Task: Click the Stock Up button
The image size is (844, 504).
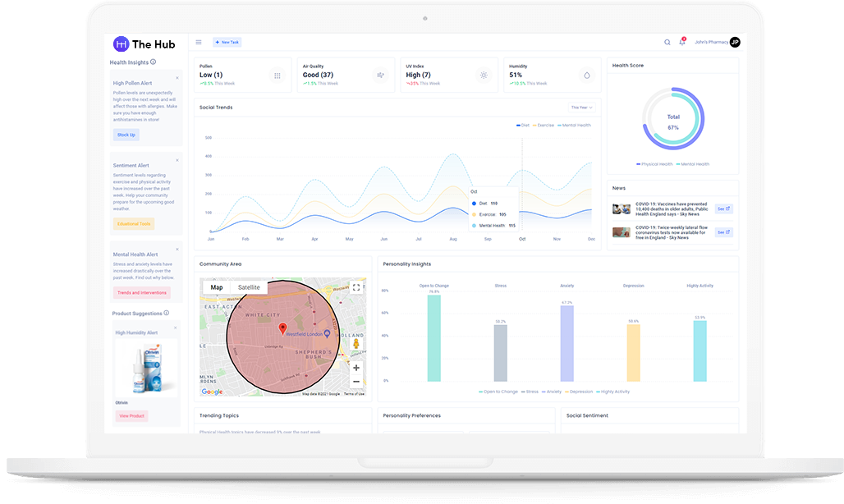Action: point(126,135)
